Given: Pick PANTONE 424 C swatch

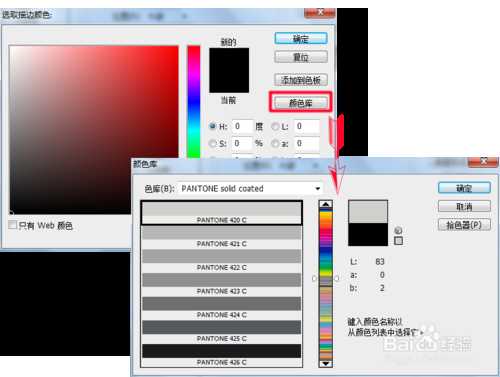Looking at the screenshot, I should click(222, 308).
